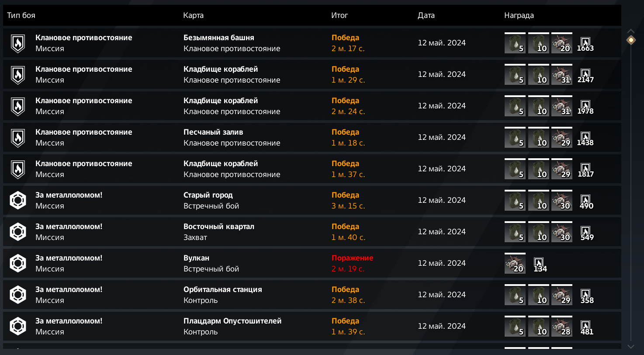Select the reward icon showing 2147
The image size is (644, 355).
585,75
